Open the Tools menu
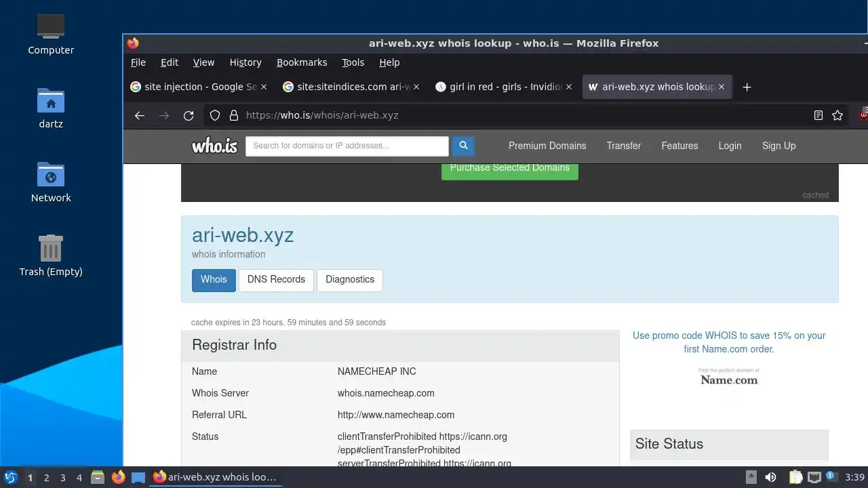Image resolution: width=868 pixels, height=488 pixels. [353, 62]
